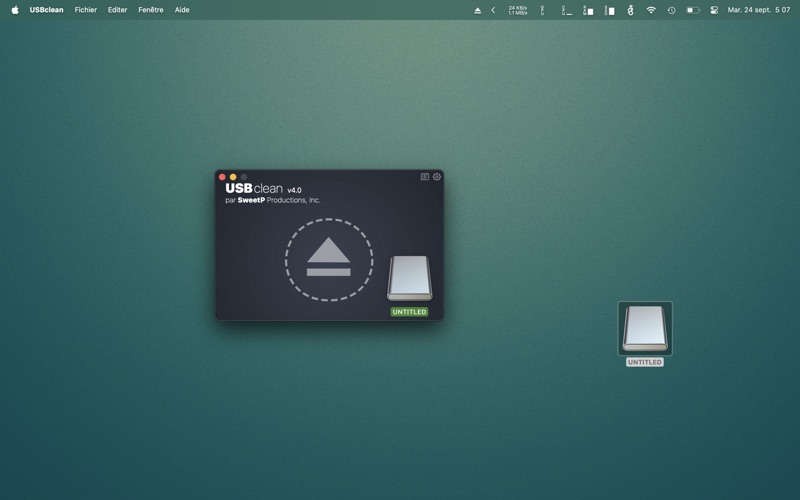
Task: Click the battery status icon
Action: click(693, 10)
